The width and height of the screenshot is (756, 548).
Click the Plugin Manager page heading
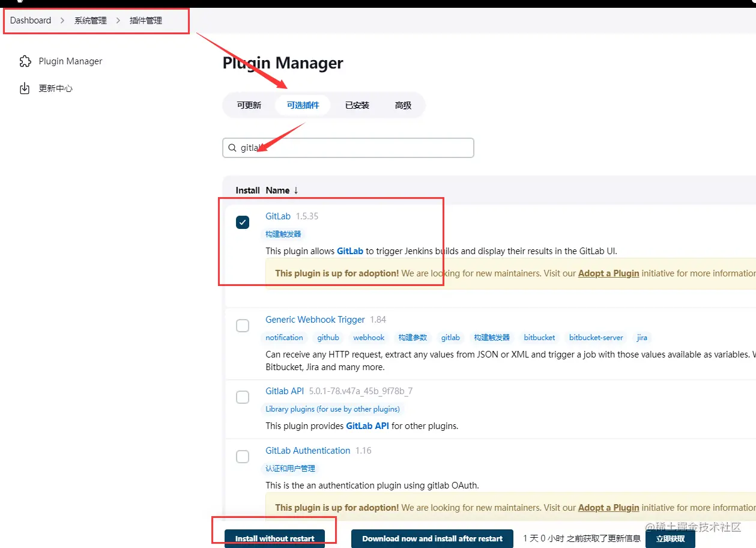[x=283, y=63]
